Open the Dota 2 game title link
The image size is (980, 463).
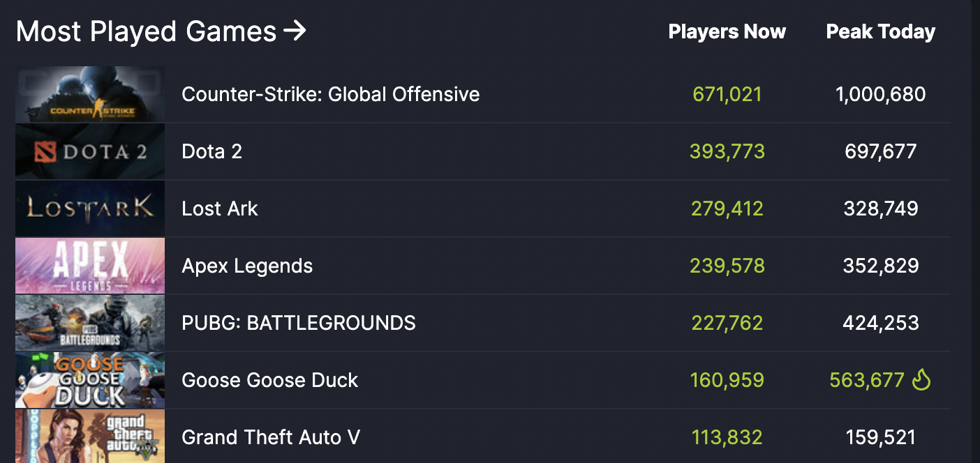pyautogui.click(x=211, y=151)
